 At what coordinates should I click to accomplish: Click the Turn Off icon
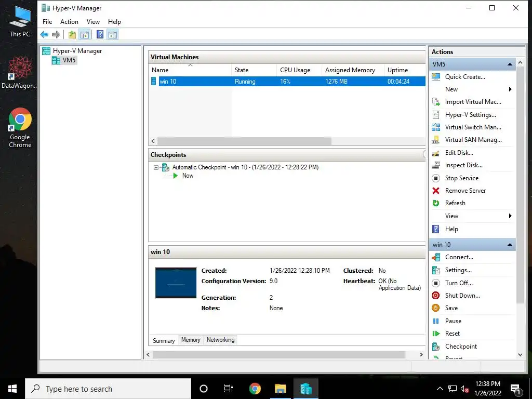point(436,283)
